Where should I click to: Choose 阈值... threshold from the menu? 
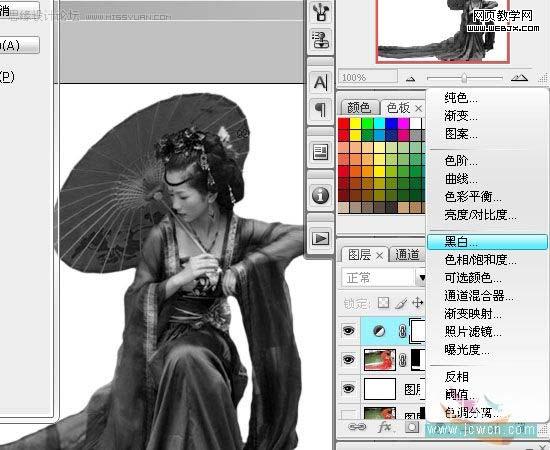[x=461, y=395]
